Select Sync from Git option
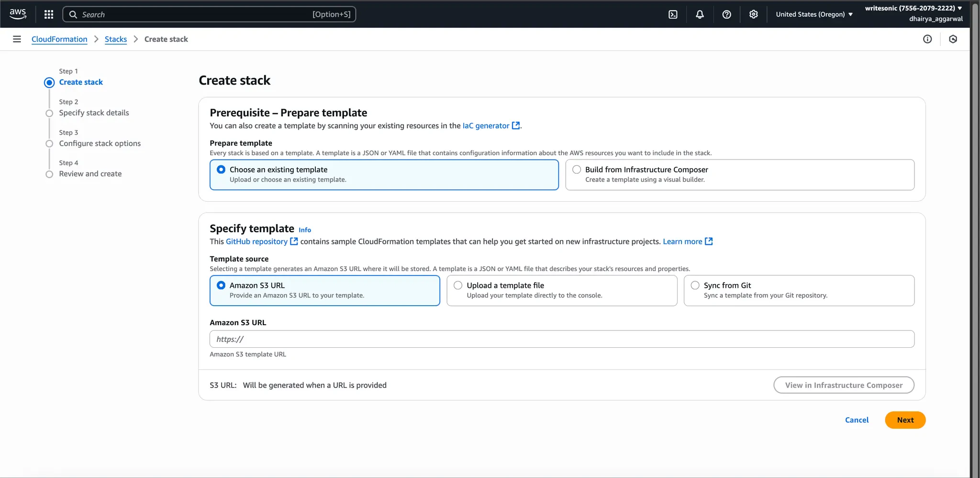980x478 pixels. pos(695,285)
